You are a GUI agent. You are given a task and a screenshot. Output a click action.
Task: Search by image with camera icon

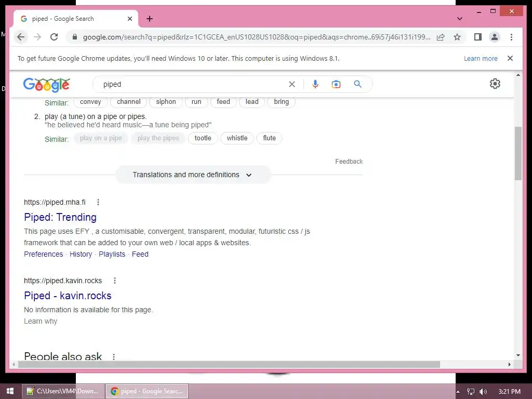point(336,84)
